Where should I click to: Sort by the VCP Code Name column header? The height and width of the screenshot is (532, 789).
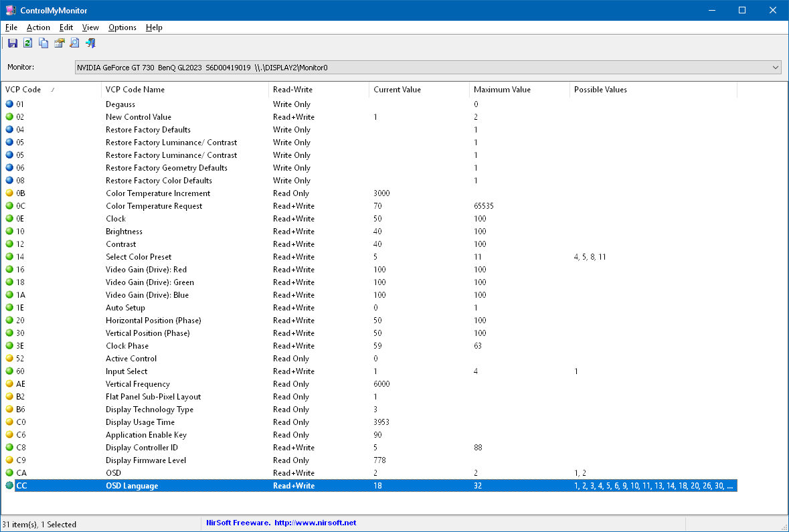coord(185,90)
